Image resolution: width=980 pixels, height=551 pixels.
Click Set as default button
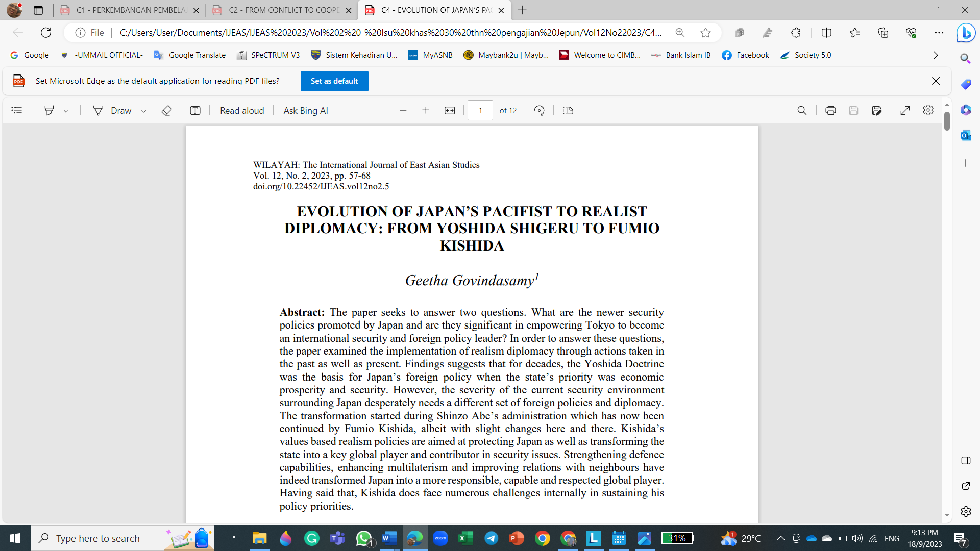tap(334, 81)
